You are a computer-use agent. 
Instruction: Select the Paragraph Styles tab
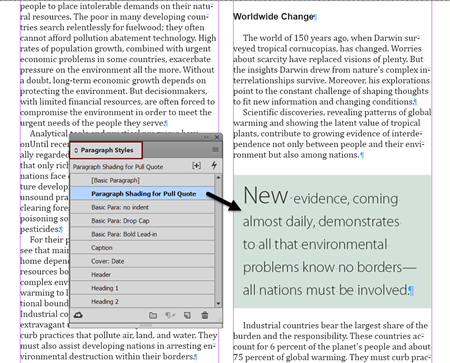click(x=106, y=150)
